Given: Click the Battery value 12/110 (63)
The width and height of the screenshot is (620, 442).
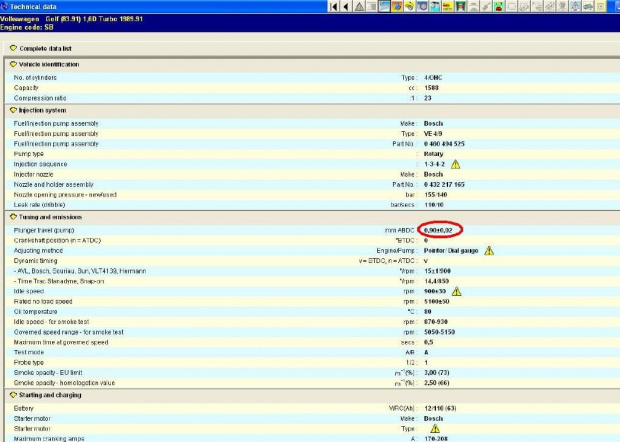Looking at the screenshot, I should tap(440, 408).
